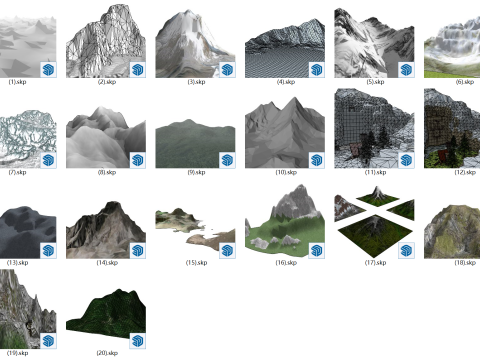The height and width of the screenshot is (360, 480).
Task: Click the file name label (11).skp
Action: pyautogui.click(x=375, y=172)
